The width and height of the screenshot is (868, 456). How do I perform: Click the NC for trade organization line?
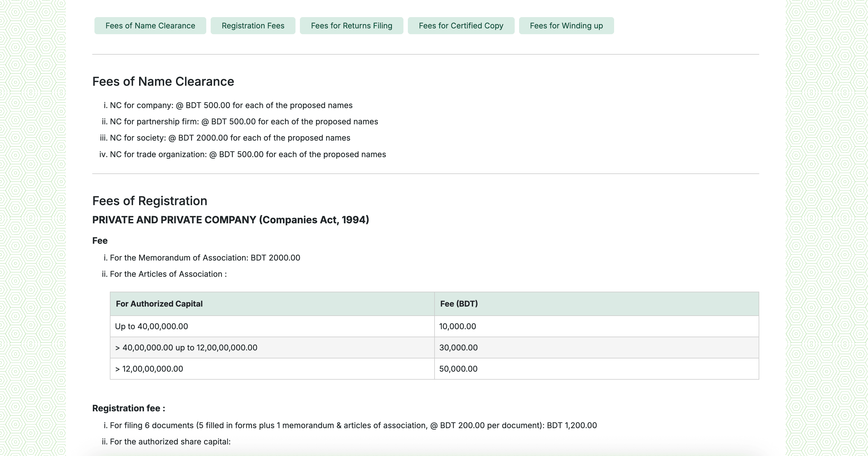click(248, 154)
